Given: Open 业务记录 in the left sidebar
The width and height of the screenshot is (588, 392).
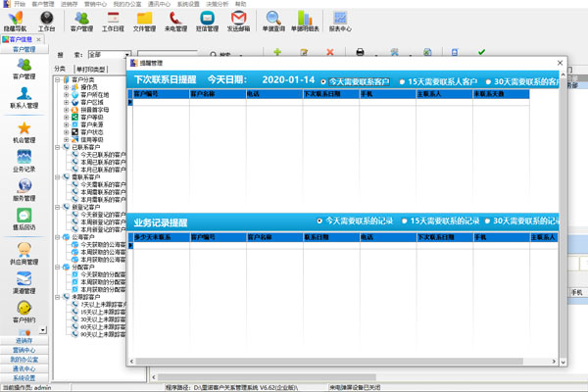Looking at the screenshot, I should [x=24, y=162].
